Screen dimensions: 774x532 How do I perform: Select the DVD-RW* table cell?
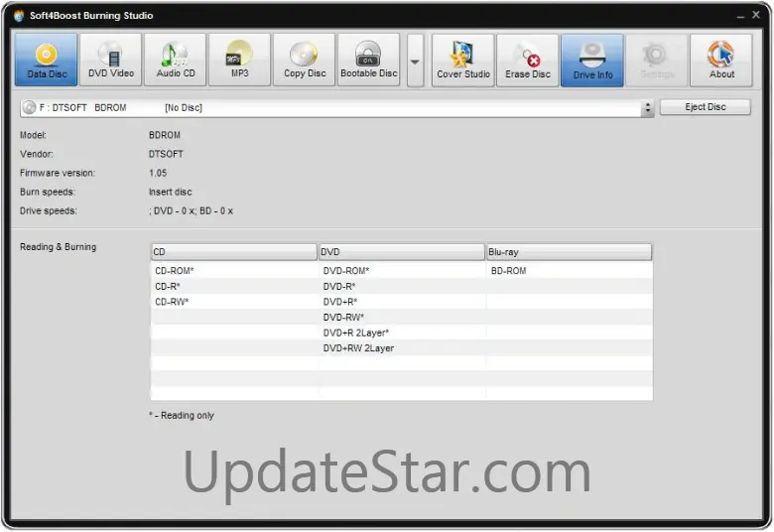tap(402, 318)
